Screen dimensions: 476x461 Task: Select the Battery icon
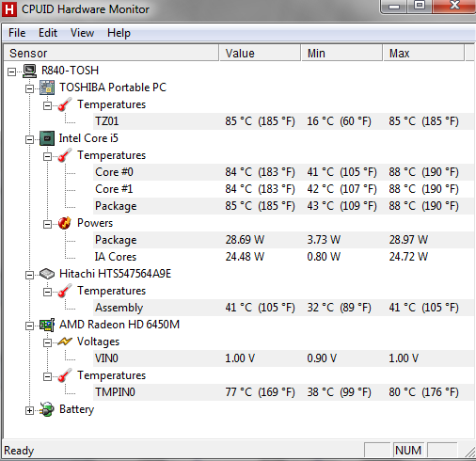coord(47,409)
